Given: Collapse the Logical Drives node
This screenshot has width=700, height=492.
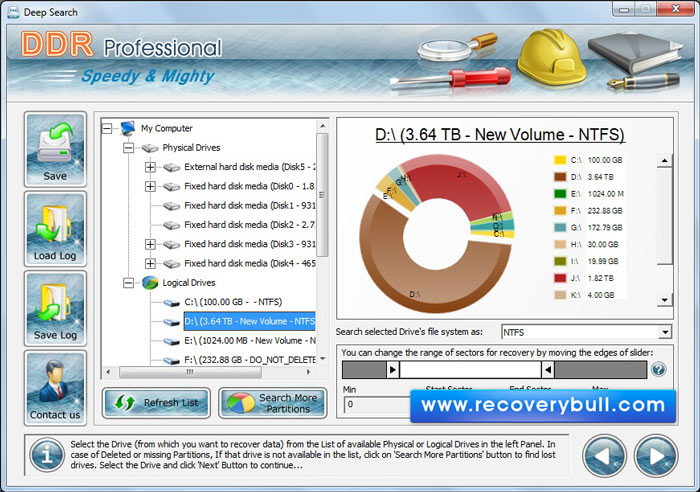Looking at the screenshot, I should (129, 283).
